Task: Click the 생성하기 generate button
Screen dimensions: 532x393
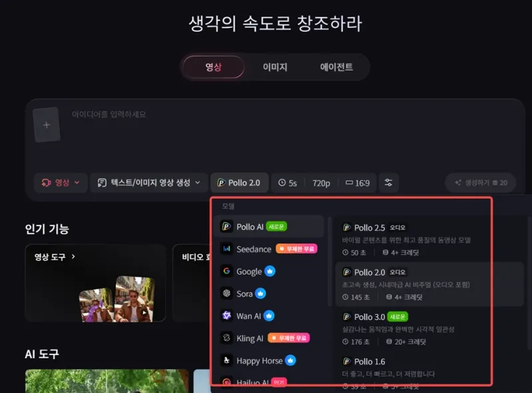Action: (481, 183)
